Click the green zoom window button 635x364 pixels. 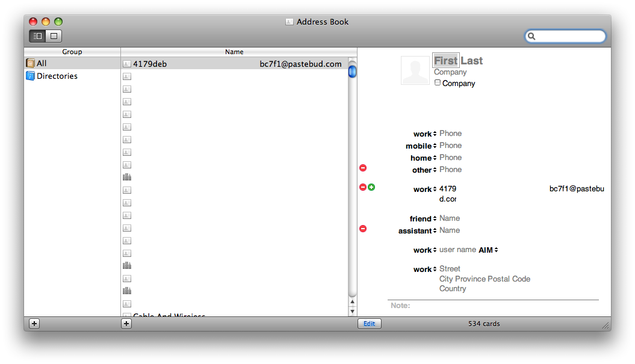pos(58,22)
